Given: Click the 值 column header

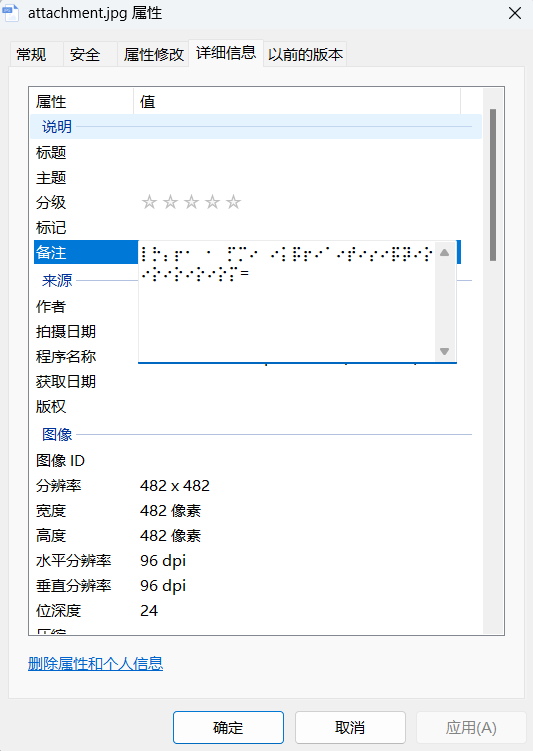Looking at the screenshot, I should [x=297, y=102].
